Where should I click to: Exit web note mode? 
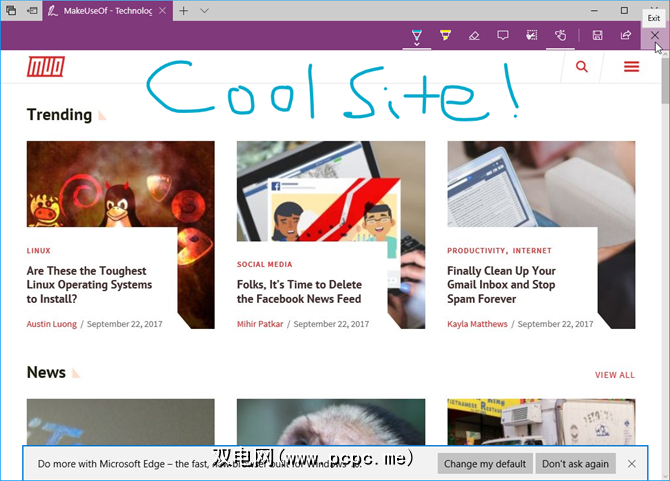[x=655, y=35]
